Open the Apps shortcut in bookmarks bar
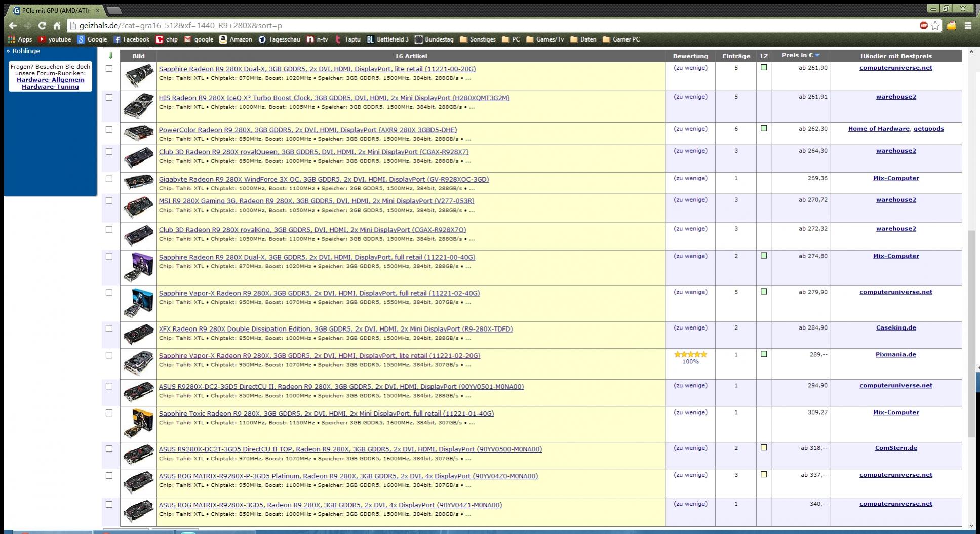Screen dimensions: 980x534 (x=20, y=39)
